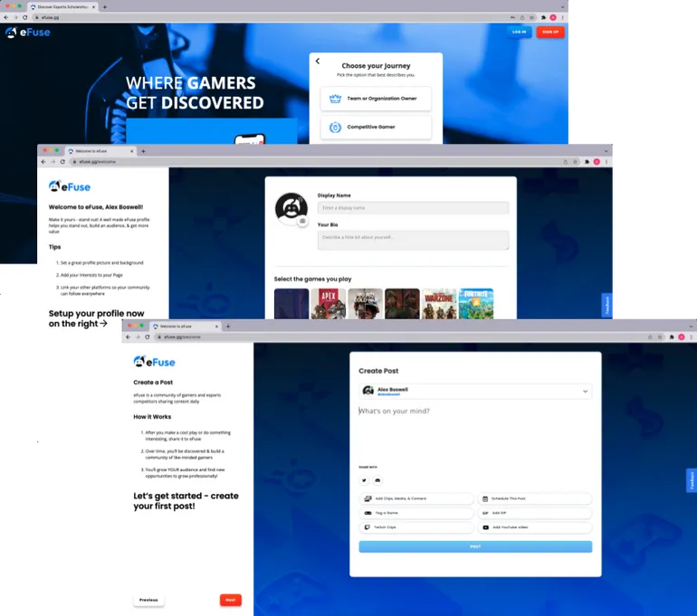
Task: Open new tab in front window
Action: [x=228, y=327]
